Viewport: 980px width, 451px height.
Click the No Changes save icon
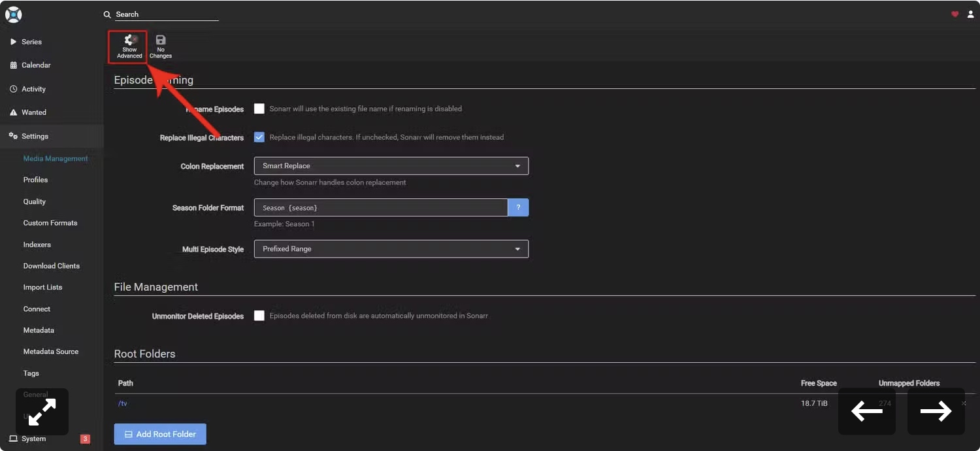click(x=161, y=40)
